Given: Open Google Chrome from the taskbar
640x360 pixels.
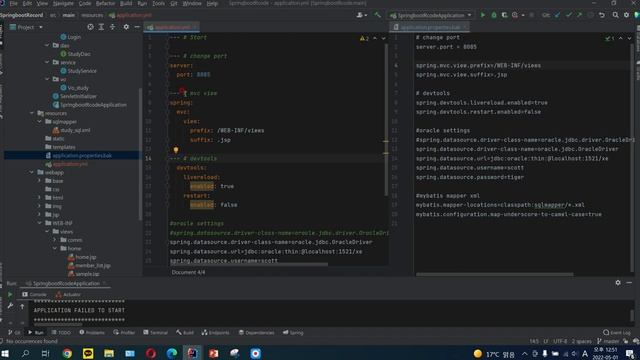Looking at the screenshot, I should (67, 353).
